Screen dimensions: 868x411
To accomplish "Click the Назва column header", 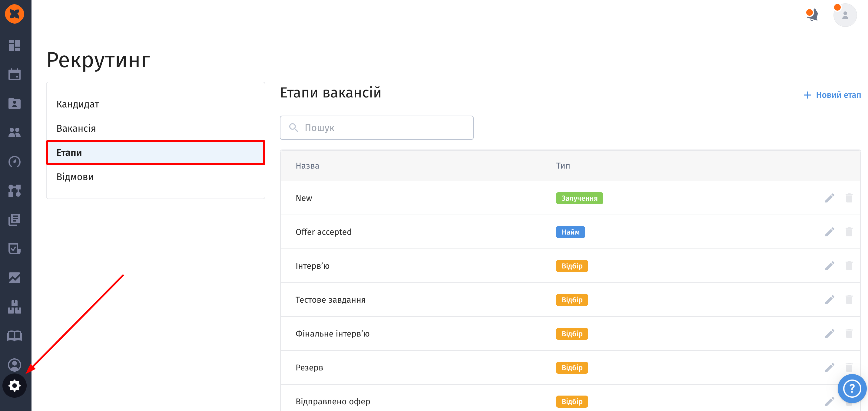I will click(x=307, y=166).
